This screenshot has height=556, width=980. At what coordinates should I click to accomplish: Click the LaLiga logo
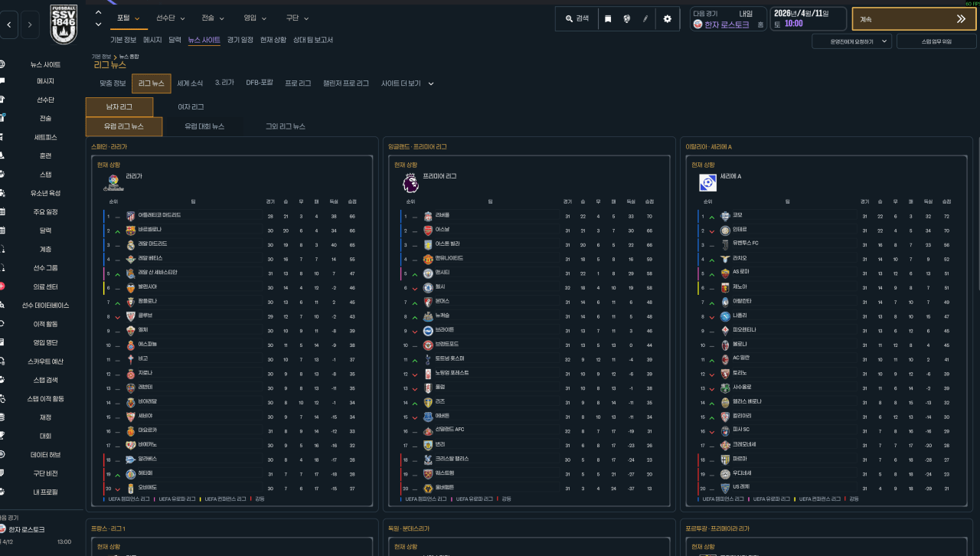(x=113, y=183)
